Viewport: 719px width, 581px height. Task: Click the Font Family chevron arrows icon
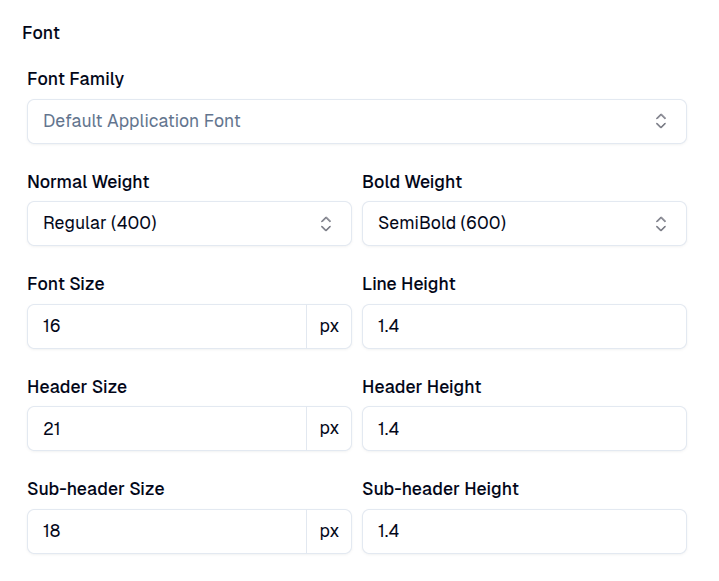click(x=661, y=121)
